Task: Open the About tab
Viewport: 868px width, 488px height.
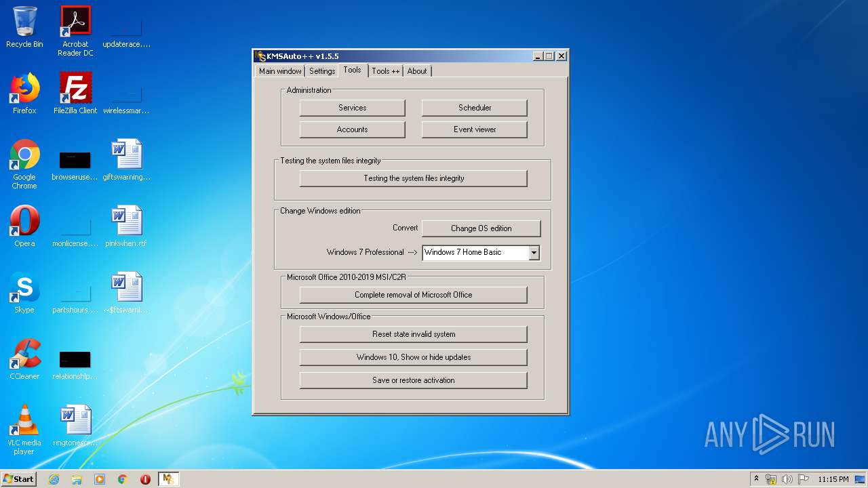Action: coord(417,71)
